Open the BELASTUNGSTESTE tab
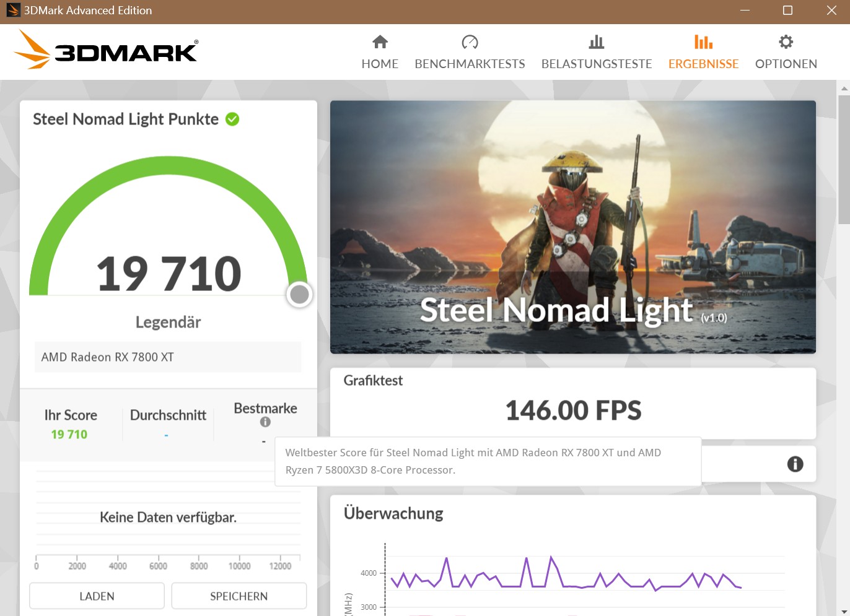The width and height of the screenshot is (850, 616). (x=597, y=53)
